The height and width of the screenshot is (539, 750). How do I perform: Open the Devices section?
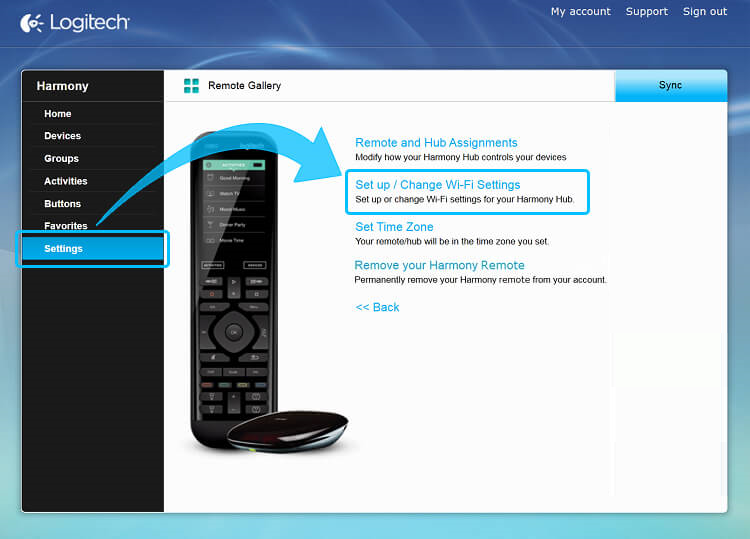[62, 136]
